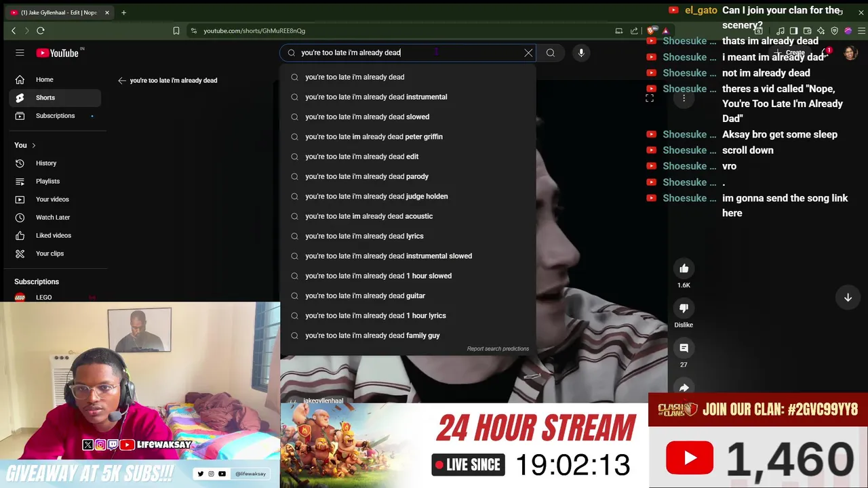Open the Short's comments (27)

coord(684,348)
